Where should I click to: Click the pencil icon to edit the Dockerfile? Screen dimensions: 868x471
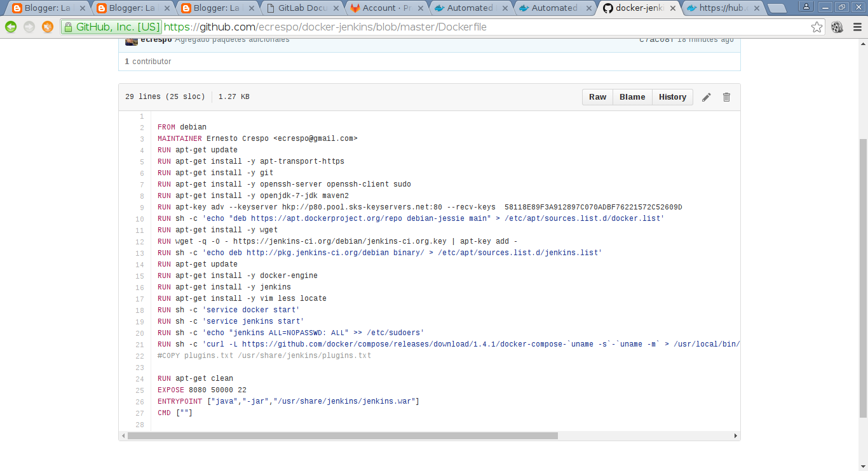[x=706, y=97]
